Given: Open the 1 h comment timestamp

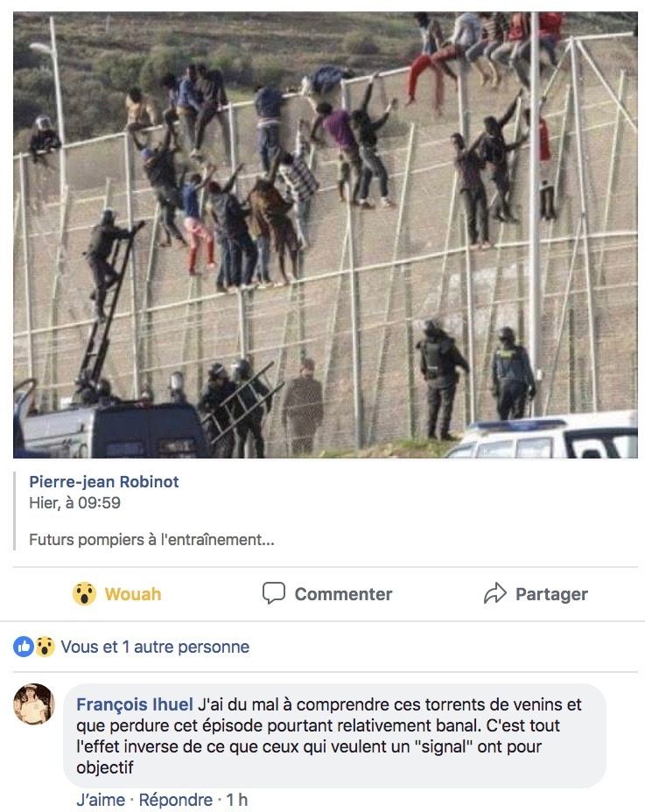Looking at the screenshot, I should [x=237, y=800].
